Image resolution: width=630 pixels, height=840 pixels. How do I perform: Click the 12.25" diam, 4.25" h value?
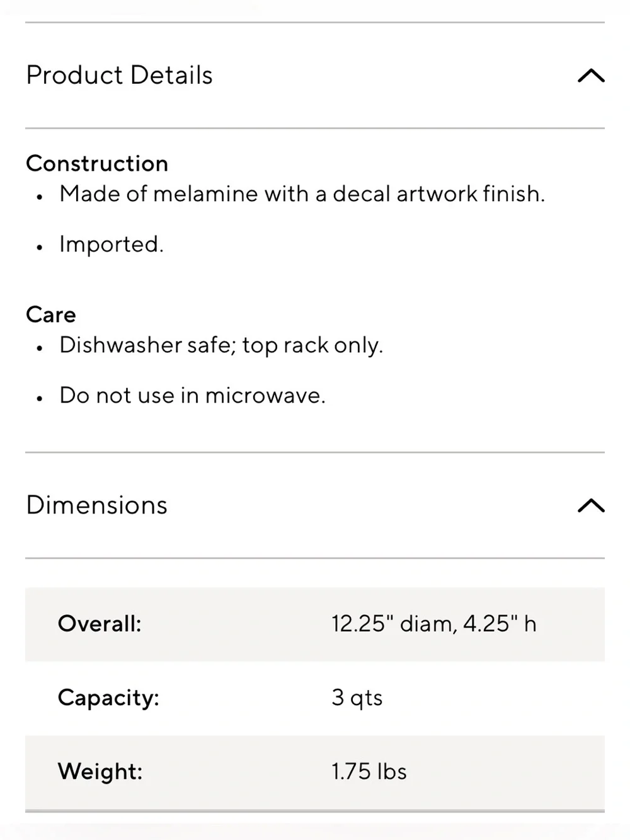[434, 624]
